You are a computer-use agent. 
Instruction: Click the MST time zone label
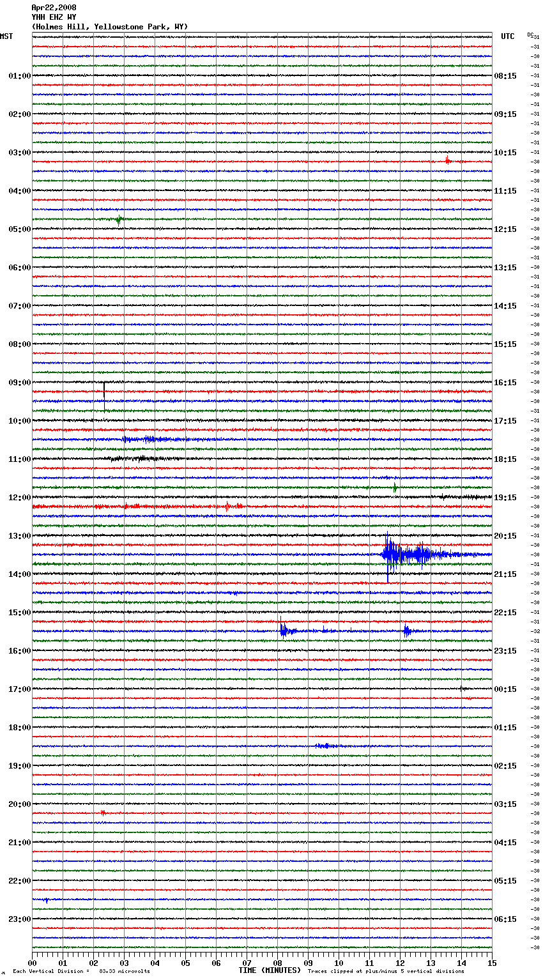(x=6, y=36)
